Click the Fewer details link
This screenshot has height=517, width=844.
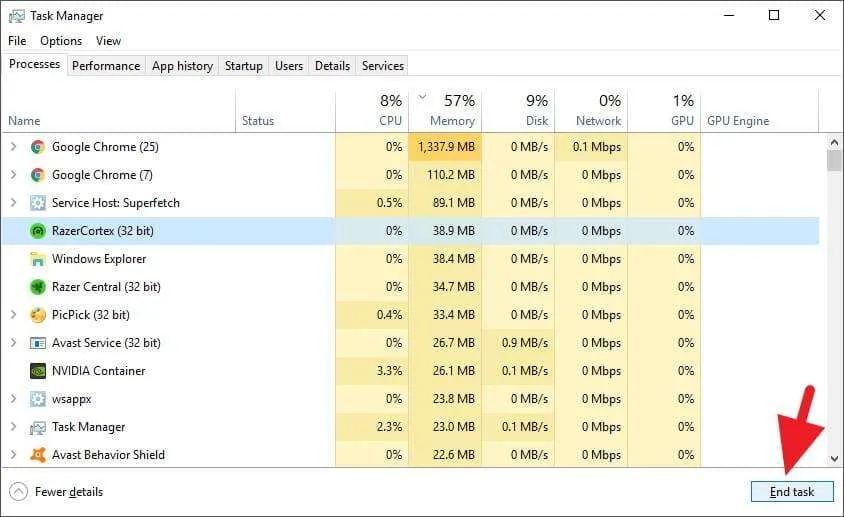click(69, 492)
